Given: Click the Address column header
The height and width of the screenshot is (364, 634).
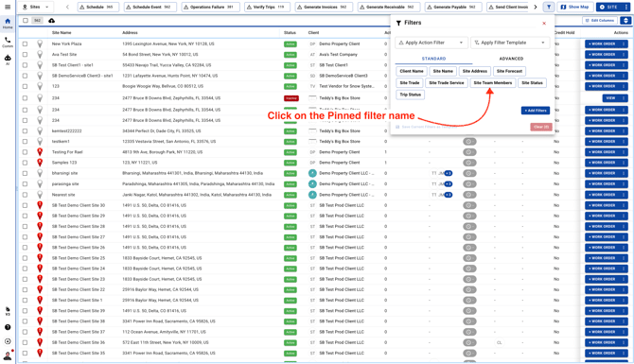Looking at the screenshot, I should 130,33.
